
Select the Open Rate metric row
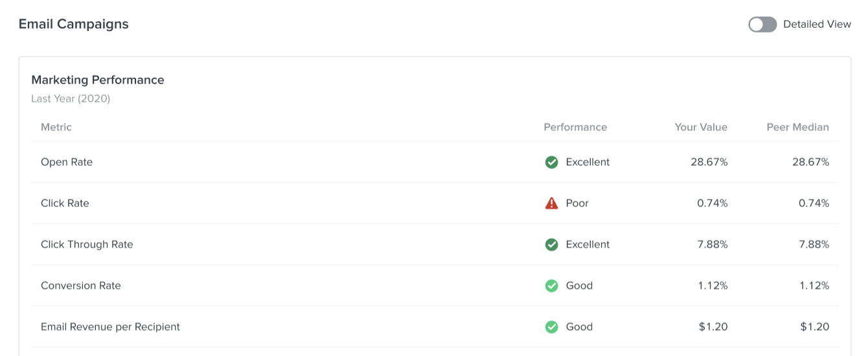pos(67,162)
